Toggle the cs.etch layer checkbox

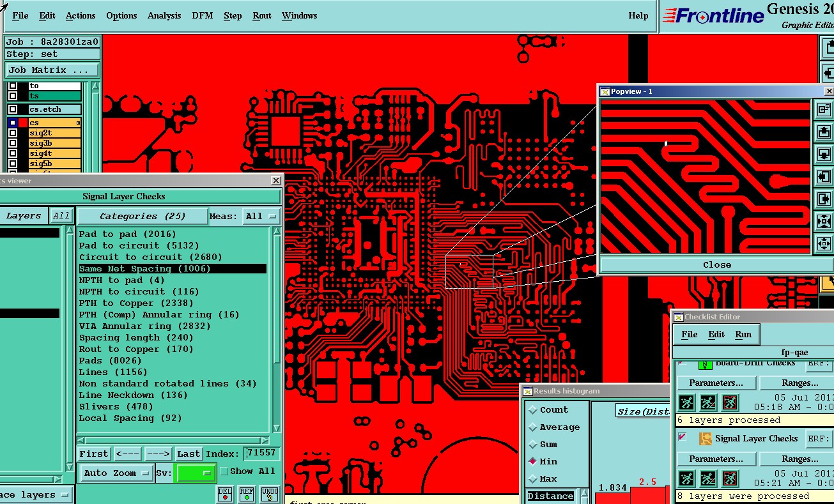13,109
